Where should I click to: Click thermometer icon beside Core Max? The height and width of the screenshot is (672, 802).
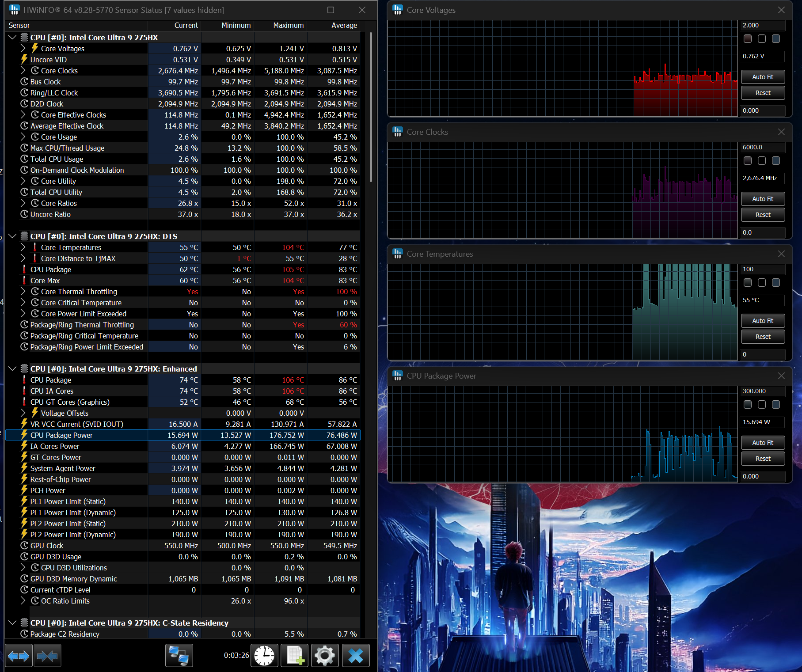[x=24, y=280]
